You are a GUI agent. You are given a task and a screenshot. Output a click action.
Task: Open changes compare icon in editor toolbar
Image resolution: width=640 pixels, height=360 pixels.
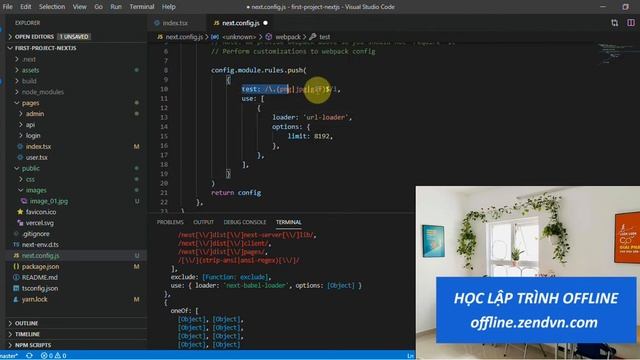pyautogui.click(x=614, y=23)
